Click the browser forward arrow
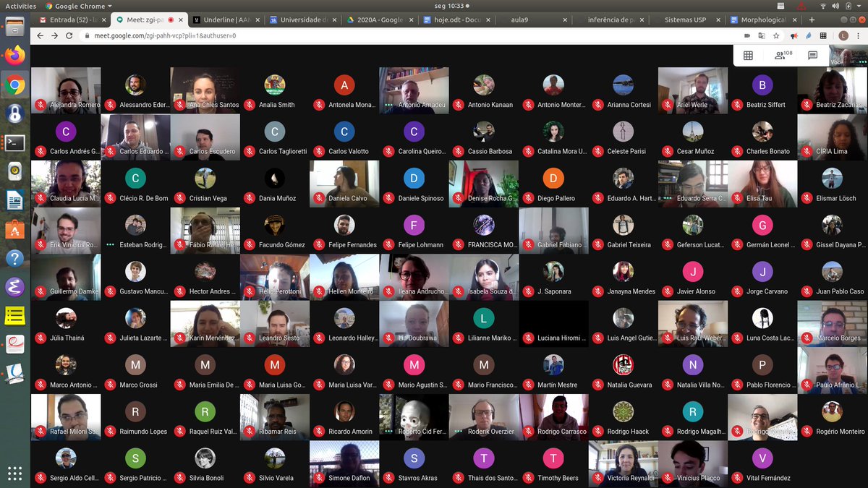The width and height of the screenshot is (868, 488). click(54, 35)
